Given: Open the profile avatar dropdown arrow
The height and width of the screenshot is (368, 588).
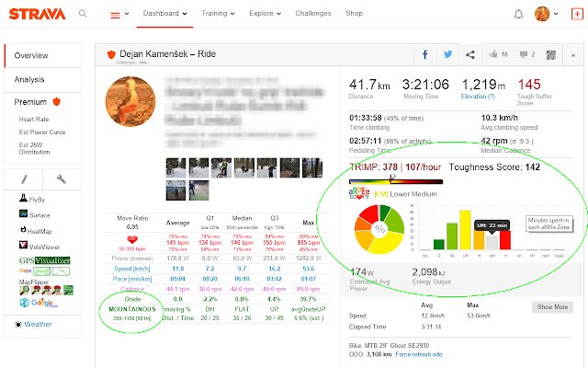Looking at the screenshot, I should pos(556,14).
